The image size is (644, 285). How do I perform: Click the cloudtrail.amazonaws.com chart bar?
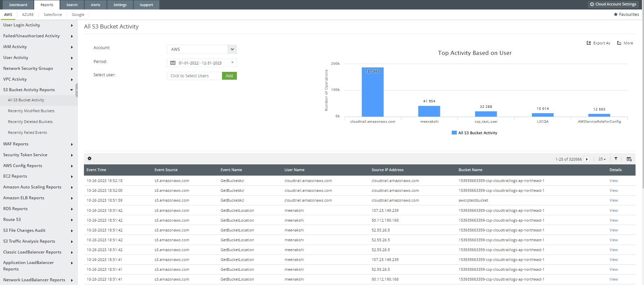[372, 92]
